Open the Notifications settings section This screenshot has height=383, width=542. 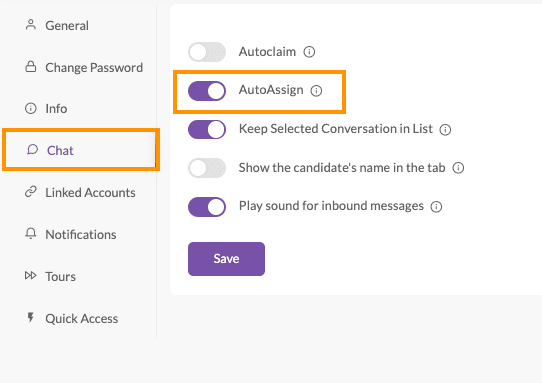click(x=81, y=234)
